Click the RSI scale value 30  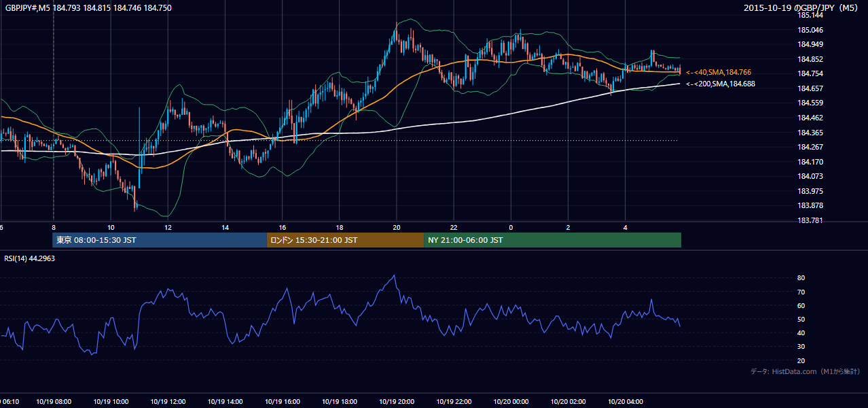(801, 347)
